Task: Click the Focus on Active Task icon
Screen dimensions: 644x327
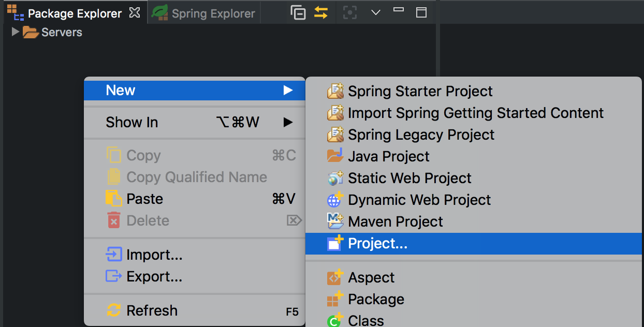Action: click(350, 13)
